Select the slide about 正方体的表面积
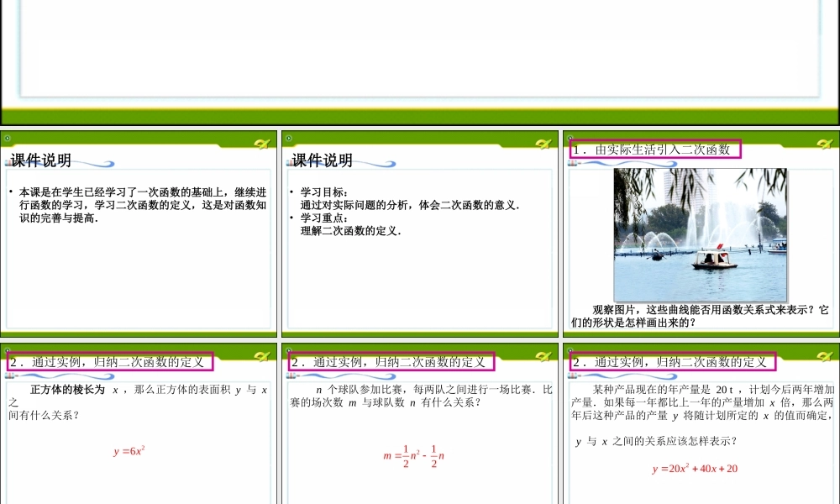The image size is (840, 504). [139, 423]
